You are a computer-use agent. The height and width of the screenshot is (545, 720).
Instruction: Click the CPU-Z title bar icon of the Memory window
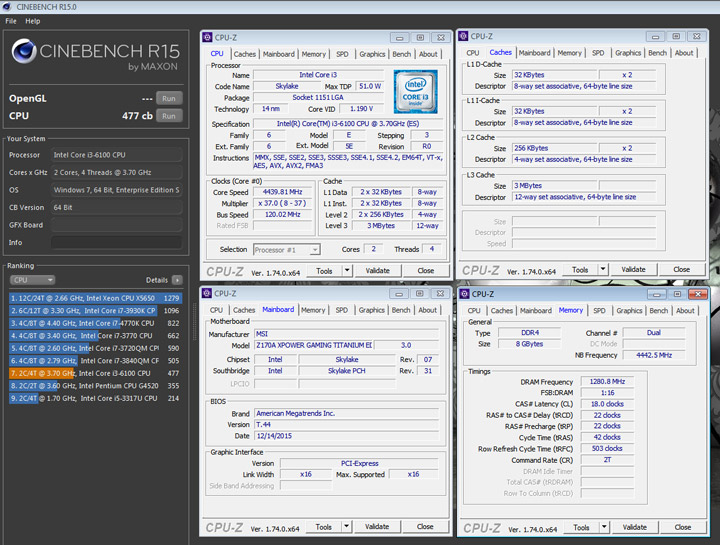click(465, 293)
